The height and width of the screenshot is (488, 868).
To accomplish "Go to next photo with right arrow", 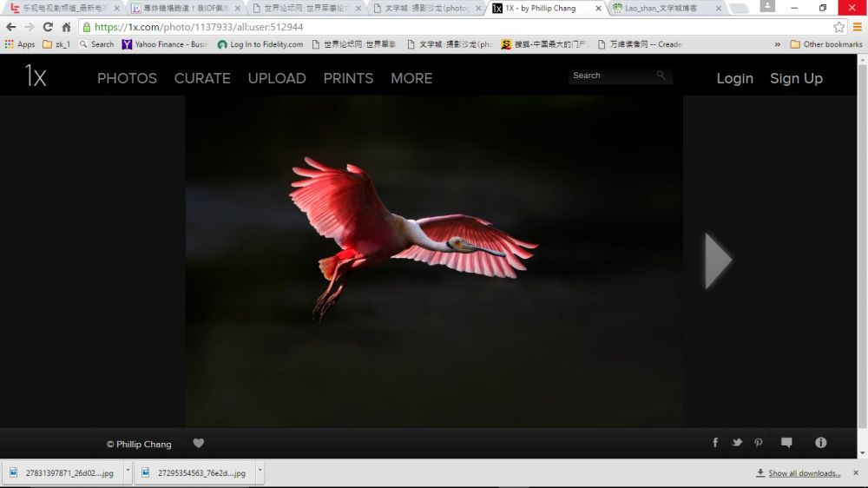I will [x=718, y=260].
